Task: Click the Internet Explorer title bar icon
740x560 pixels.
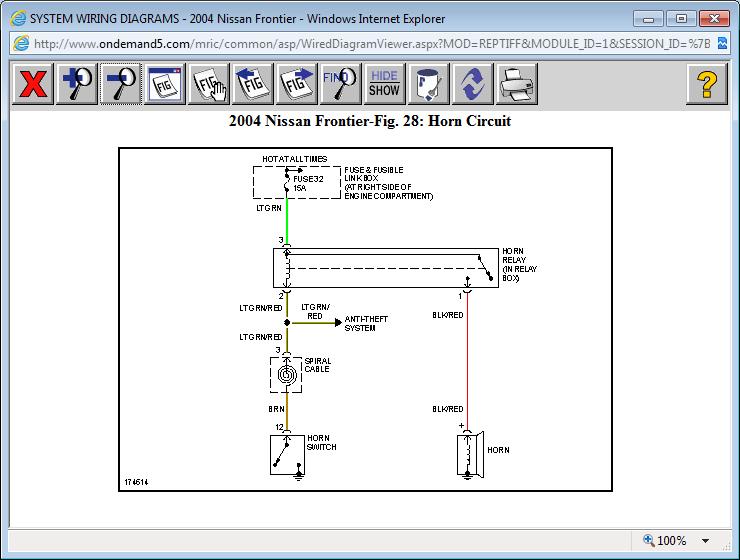Action: 18,19
